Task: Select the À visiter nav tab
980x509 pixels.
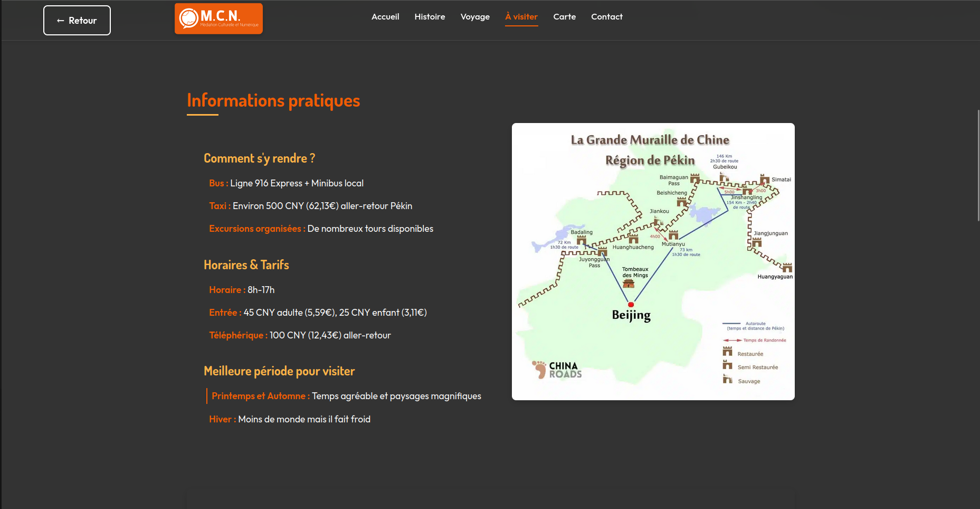Action: 521,17
